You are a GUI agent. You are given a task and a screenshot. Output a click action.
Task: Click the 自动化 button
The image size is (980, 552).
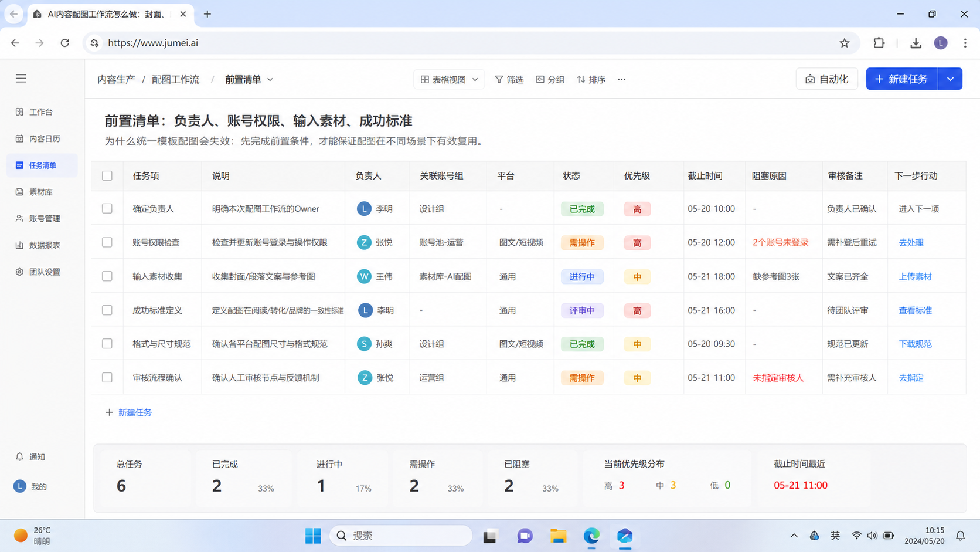(x=826, y=79)
